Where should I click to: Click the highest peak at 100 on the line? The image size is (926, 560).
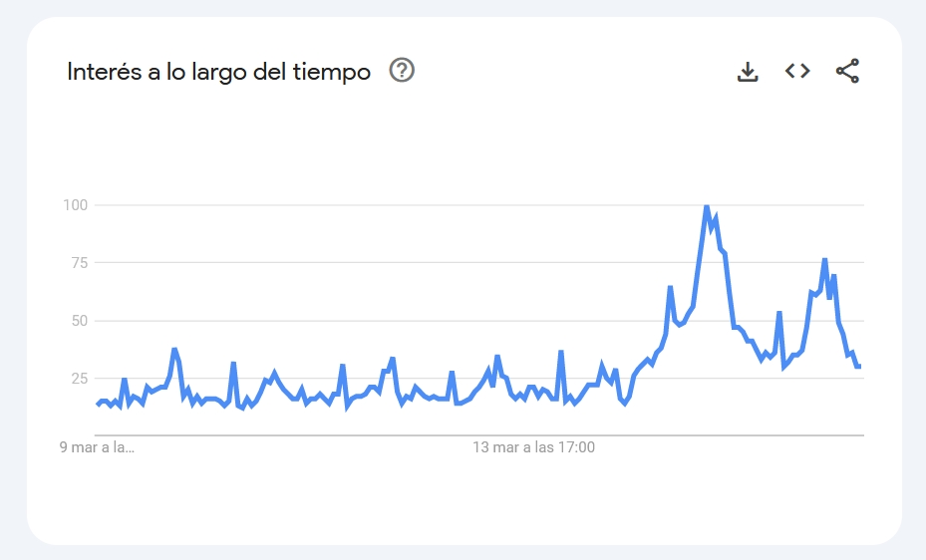707,206
